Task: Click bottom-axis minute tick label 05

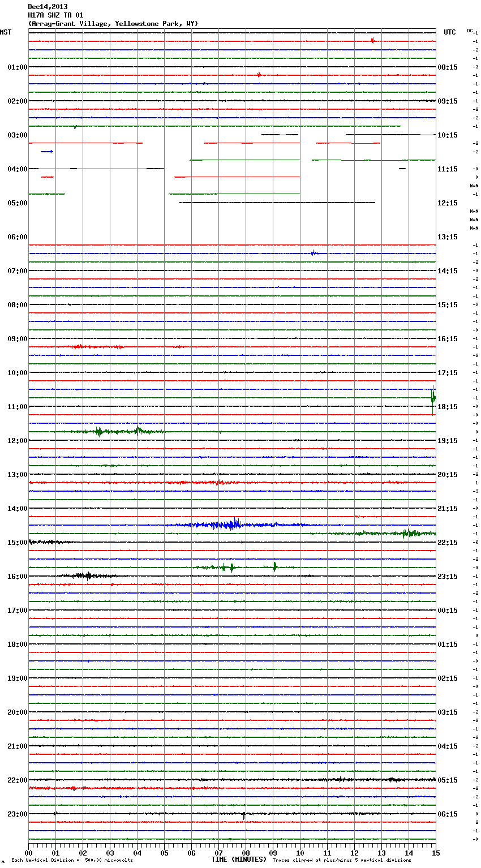Action: (164, 853)
